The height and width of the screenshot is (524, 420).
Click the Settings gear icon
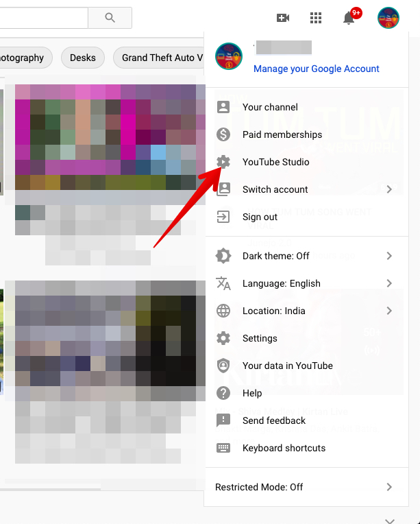click(x=223, y=338)
